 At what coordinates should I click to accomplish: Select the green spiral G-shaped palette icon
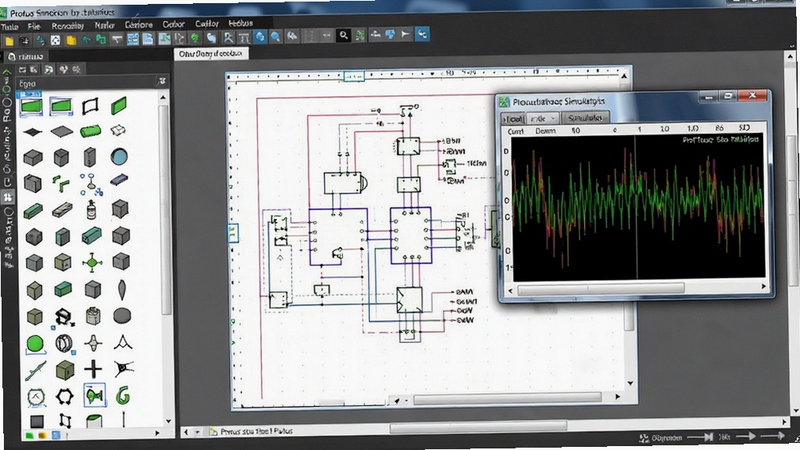tap(122, 395)
